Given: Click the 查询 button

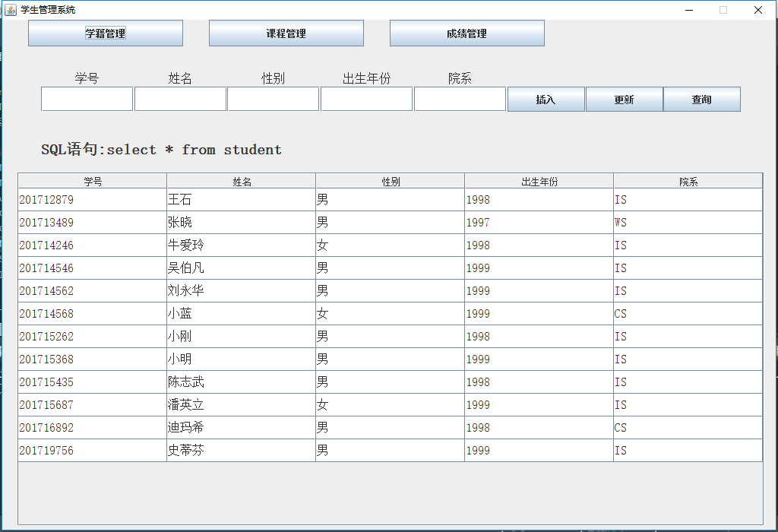Looking at the screenshot, I should tap(701, 100).
